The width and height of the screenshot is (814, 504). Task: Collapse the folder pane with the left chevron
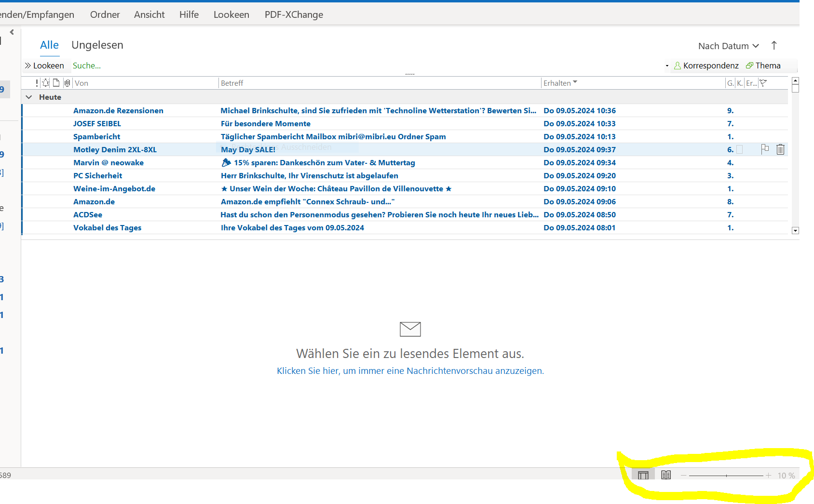pyautogui.click(x=12, y=32)
